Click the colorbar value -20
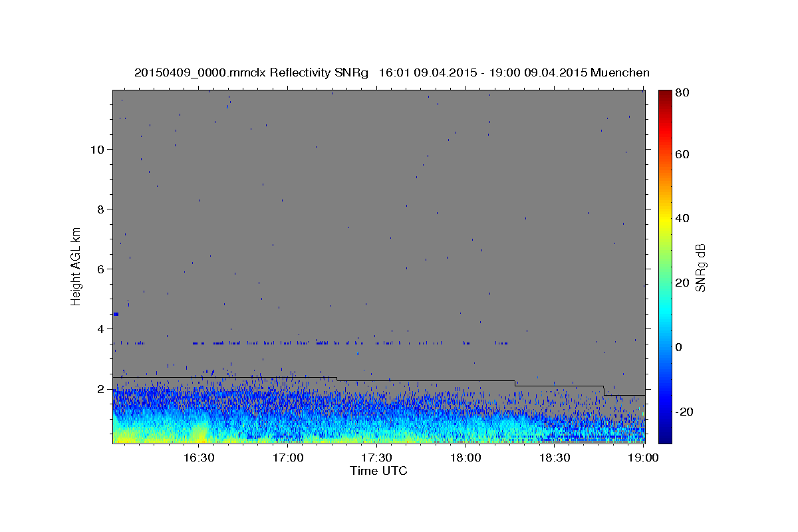This screenshot has height=532, width=798. pyautogui.click(x=684, y=412)
